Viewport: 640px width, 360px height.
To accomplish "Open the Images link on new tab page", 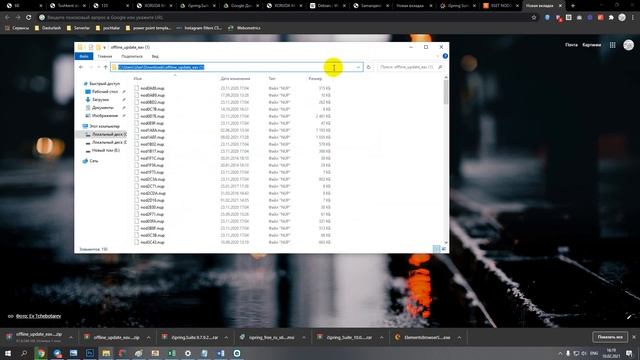I will pyautogui.click(x=591, y=45).
